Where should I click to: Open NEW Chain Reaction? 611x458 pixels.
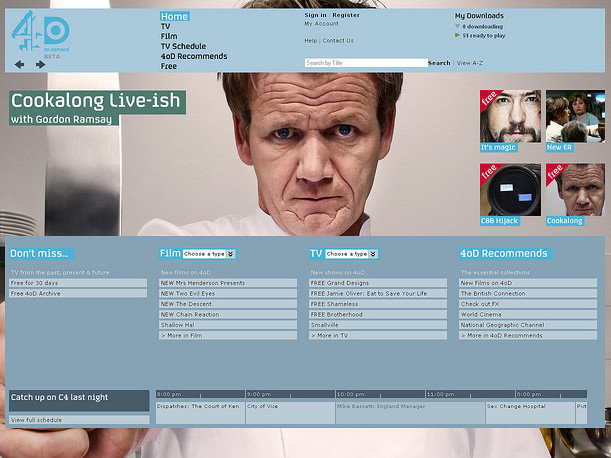coord(228,315)
